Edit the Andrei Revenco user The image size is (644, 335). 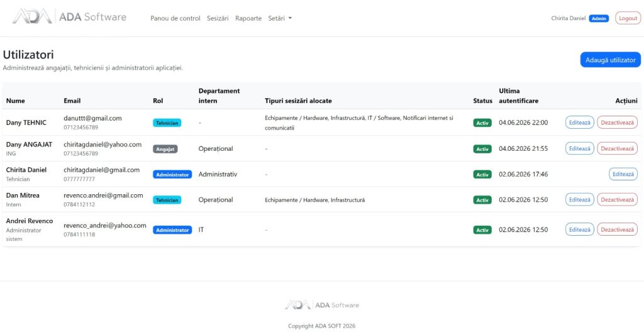[x=579, y=229]
